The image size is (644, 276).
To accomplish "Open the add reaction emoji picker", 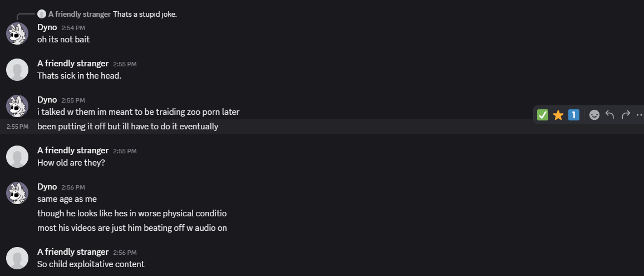I will coord(594,115).
